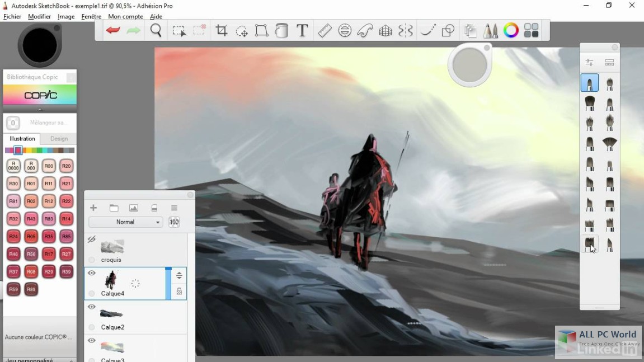The width and height of the screenshot is (644, 362).
Task: Click the deselect selection icon
Action: pos(200,30)
